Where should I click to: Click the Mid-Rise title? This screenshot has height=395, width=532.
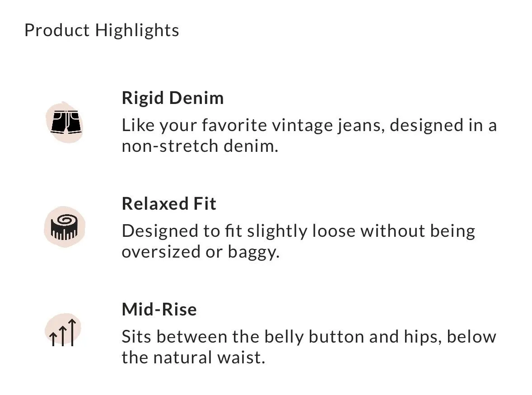point(159,310)
